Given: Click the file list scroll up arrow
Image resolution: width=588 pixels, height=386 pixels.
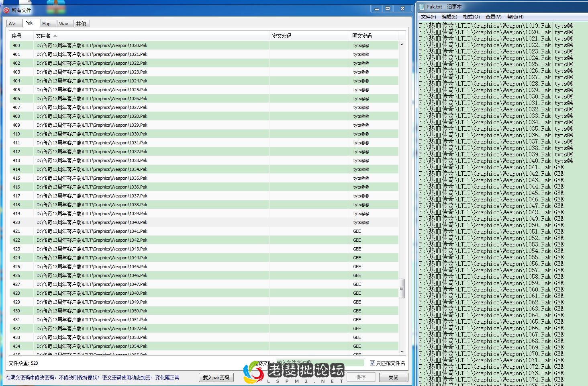Looking at the screenshot, I should tap(402, 44).
